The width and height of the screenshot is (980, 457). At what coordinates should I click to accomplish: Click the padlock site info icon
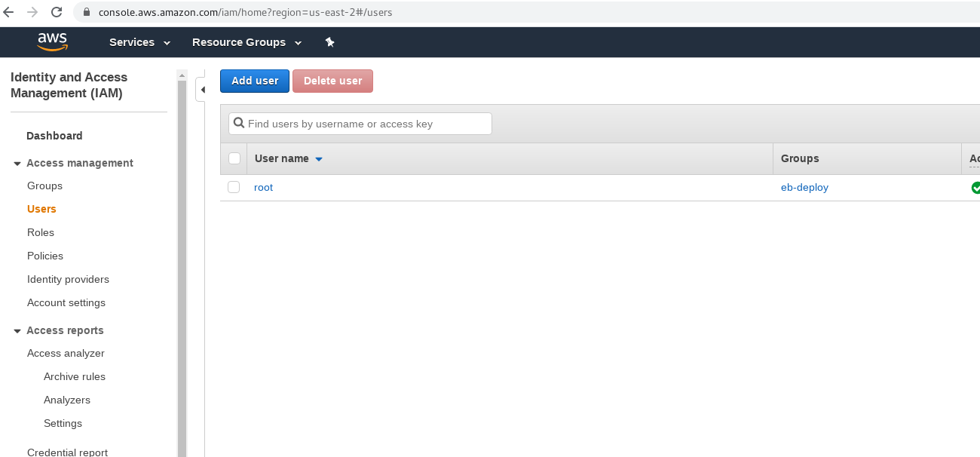pos(86,12)
